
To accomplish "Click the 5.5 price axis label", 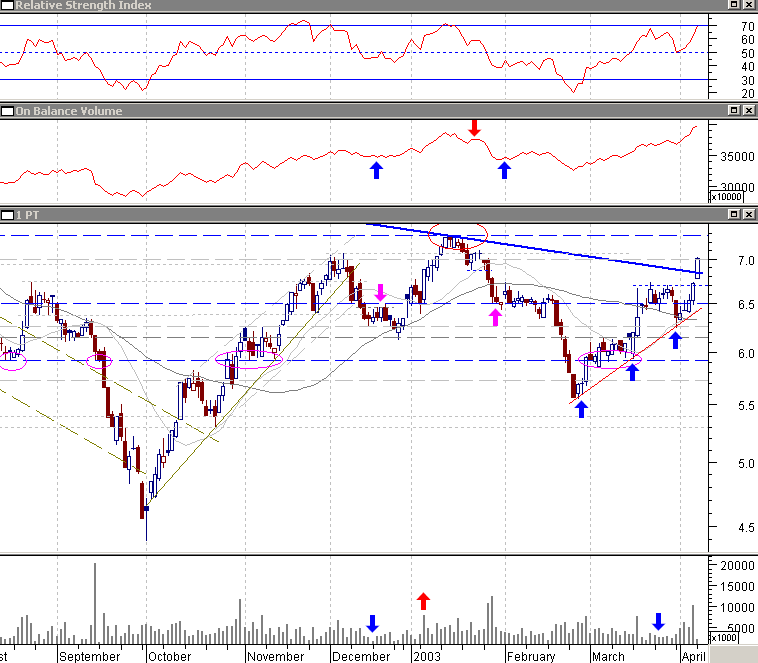I will coord(746,406).
